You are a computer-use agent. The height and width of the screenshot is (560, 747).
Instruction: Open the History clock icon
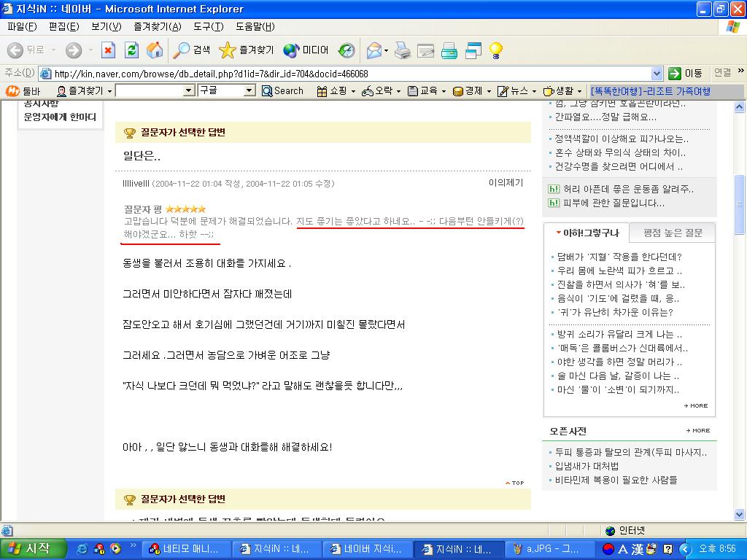tap(347, 50)
